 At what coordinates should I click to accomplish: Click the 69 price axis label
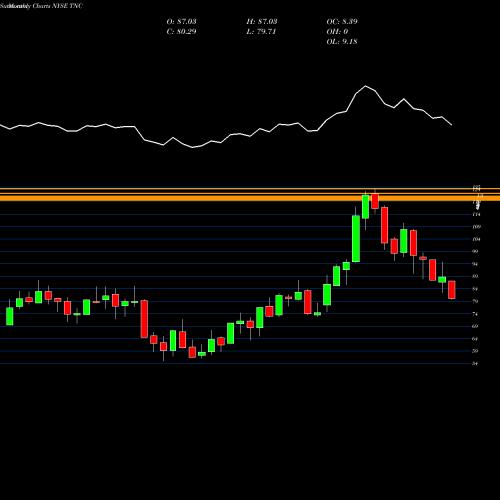(475, 326)
